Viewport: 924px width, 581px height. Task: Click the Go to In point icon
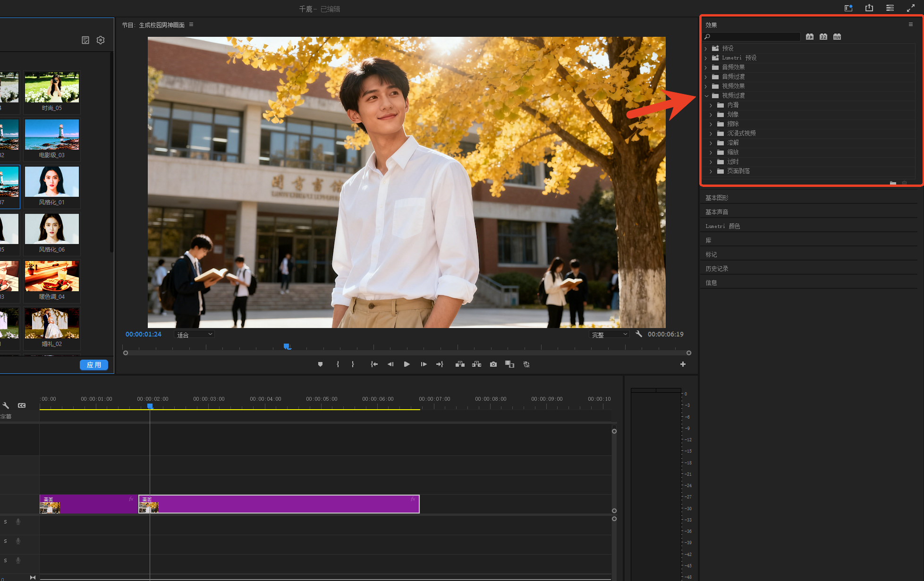(x=374, y=364)
